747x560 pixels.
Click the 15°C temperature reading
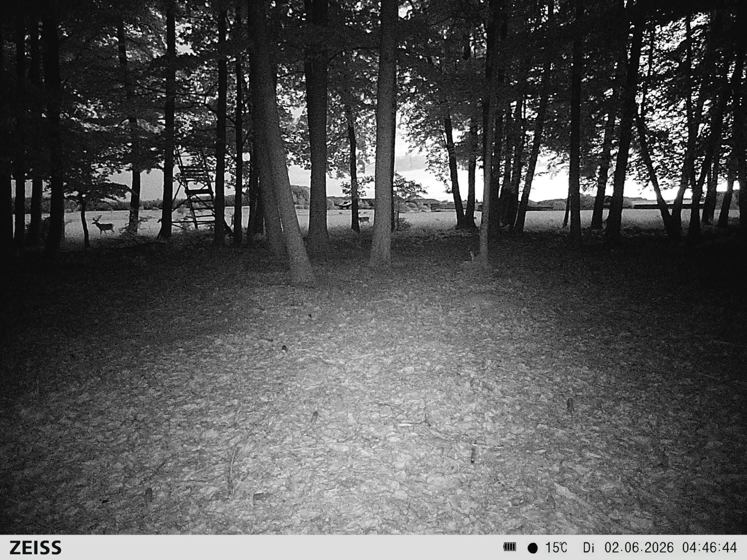(556, 548)
